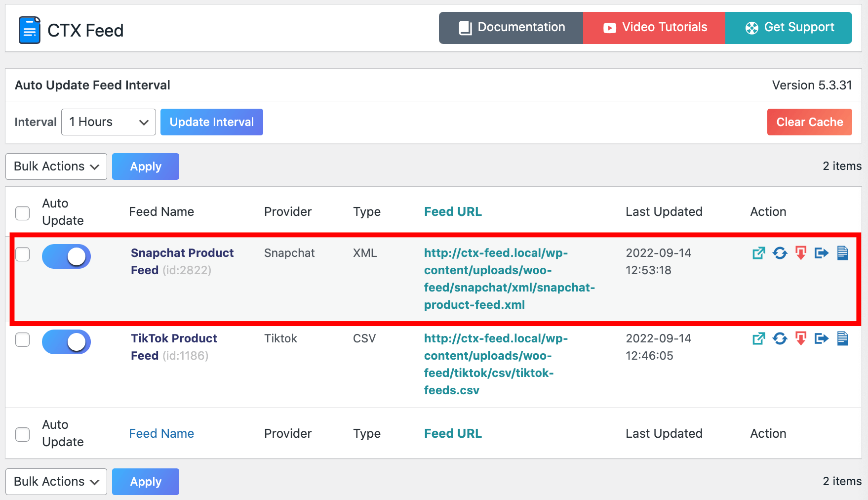Regenerate the TikTok Product Feed
The image size is (868, 500).
pyautogui.click(x=780, y=338)
